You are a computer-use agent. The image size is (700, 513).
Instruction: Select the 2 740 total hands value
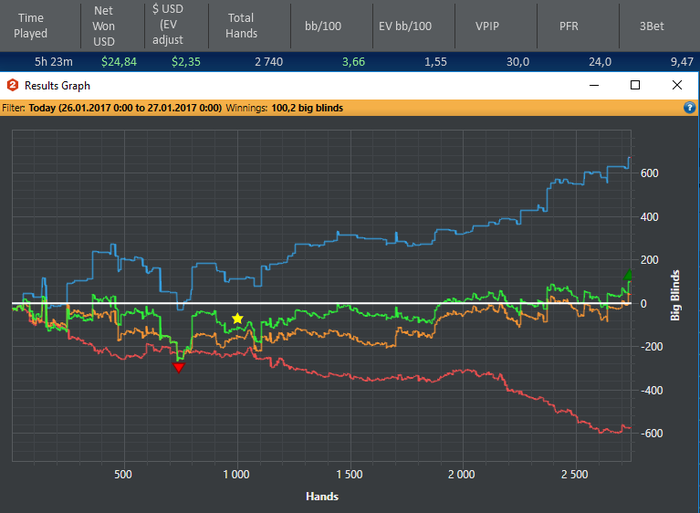[x=269, y=62]
